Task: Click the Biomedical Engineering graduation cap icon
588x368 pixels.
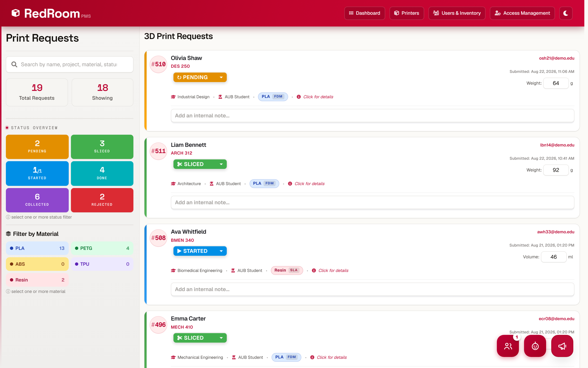Action: 173,271
